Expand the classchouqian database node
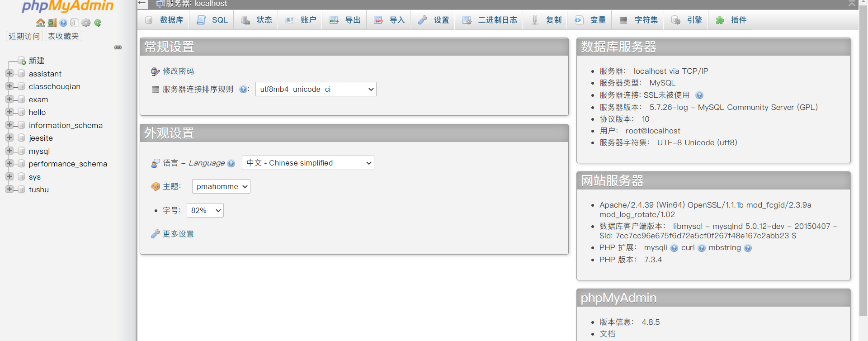The width and height of the screenshot is (868, 341). (9, 86)
